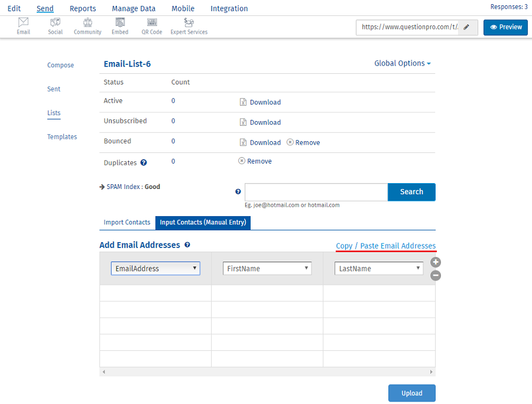Open the Community icon in the toolbar
The width and height of the screenshot is (532, 404).
(87, 24)
